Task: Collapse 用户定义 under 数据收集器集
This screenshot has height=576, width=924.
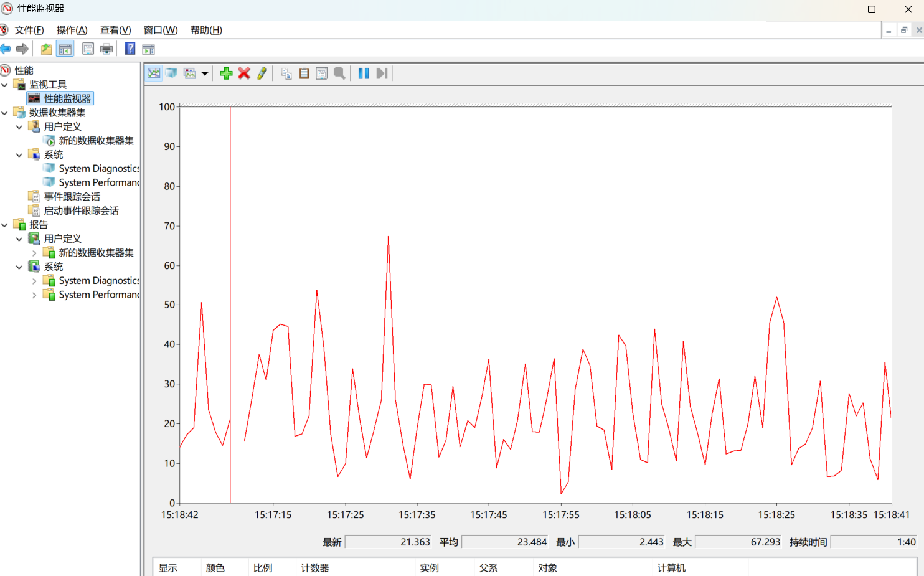Action: click(19, 127)
